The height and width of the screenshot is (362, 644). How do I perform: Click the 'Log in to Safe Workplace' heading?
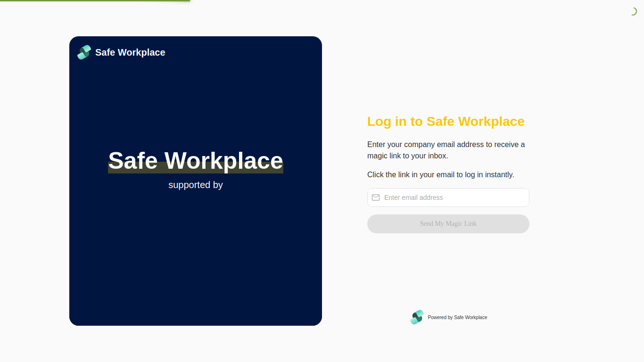446,122
